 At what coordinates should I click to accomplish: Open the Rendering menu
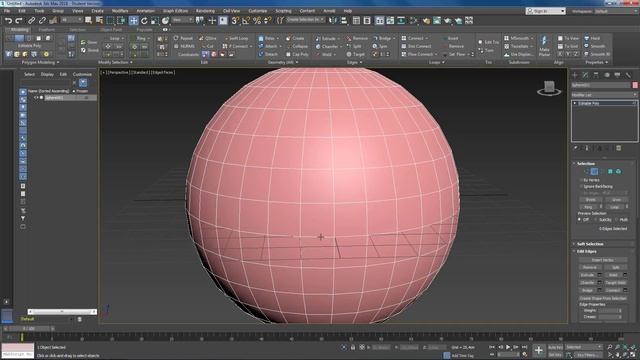[x=205, y=11]
